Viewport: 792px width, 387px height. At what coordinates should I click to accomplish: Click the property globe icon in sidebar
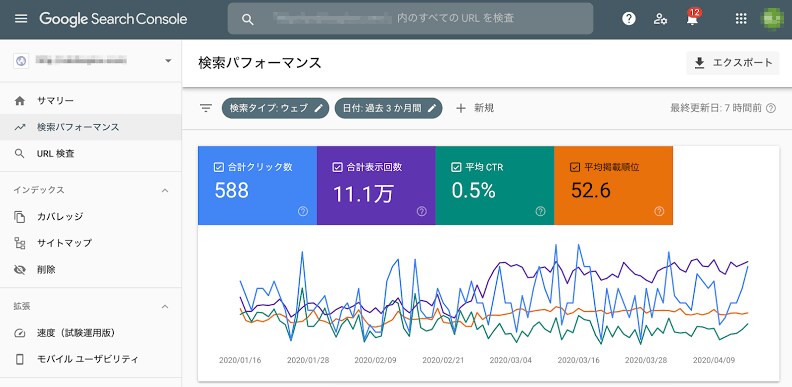pyautogui.click(x=21, y=61)
